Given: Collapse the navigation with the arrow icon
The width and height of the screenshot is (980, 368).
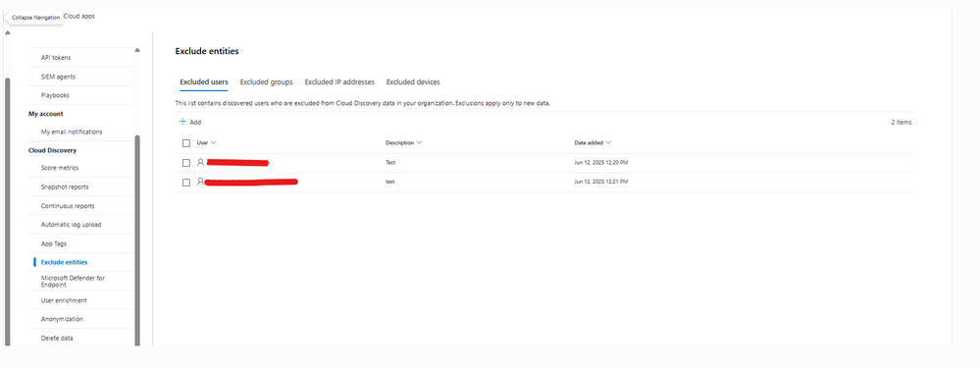Looking at the screenshot, I should click(x=6, y=17).
